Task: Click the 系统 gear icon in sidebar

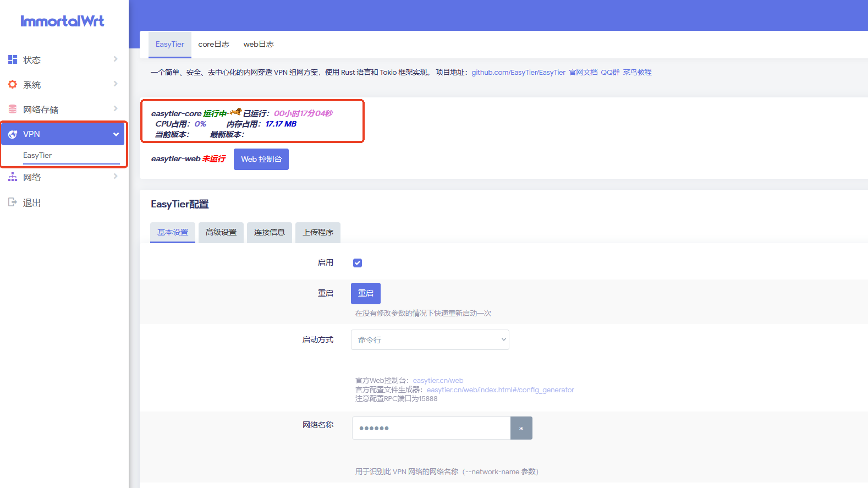Action: point(13,84)
